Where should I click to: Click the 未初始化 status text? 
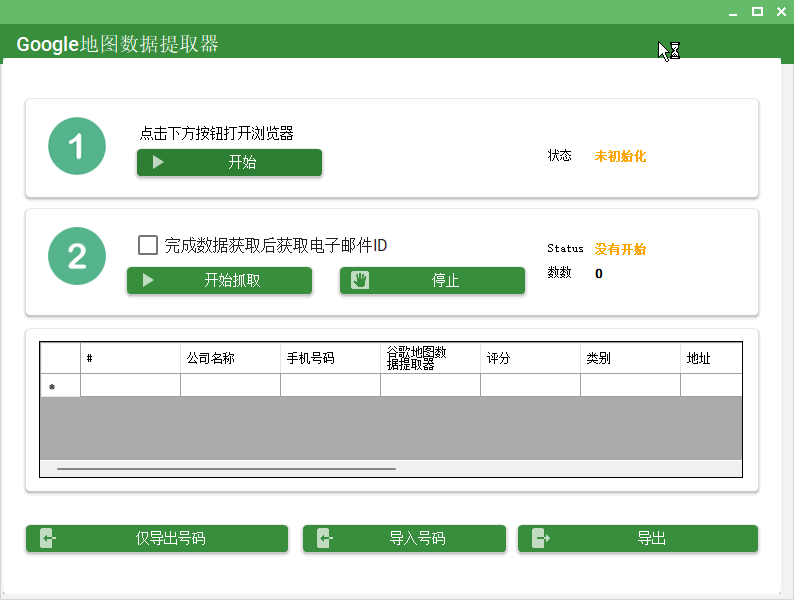click(620, 156)
